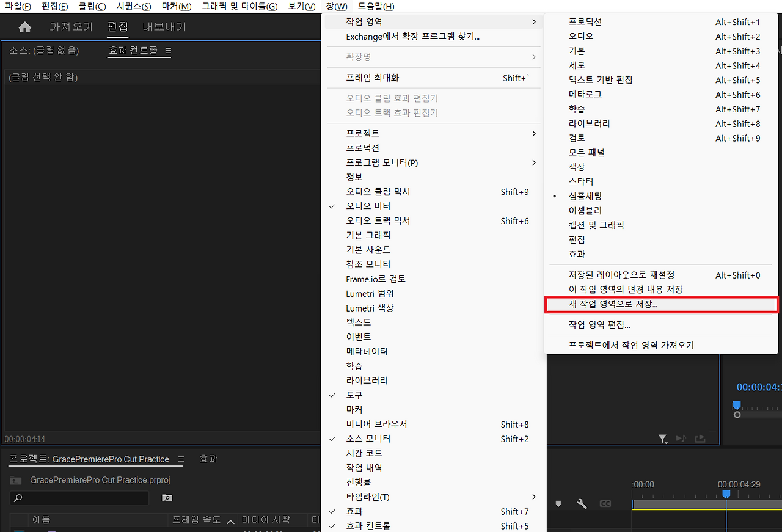
Task: Click the Home icon in the header bar
Action: (23, 26)
